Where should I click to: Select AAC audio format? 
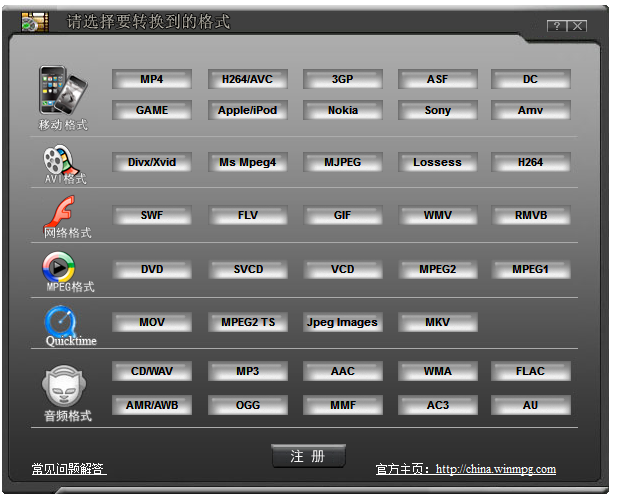point(343,371)
